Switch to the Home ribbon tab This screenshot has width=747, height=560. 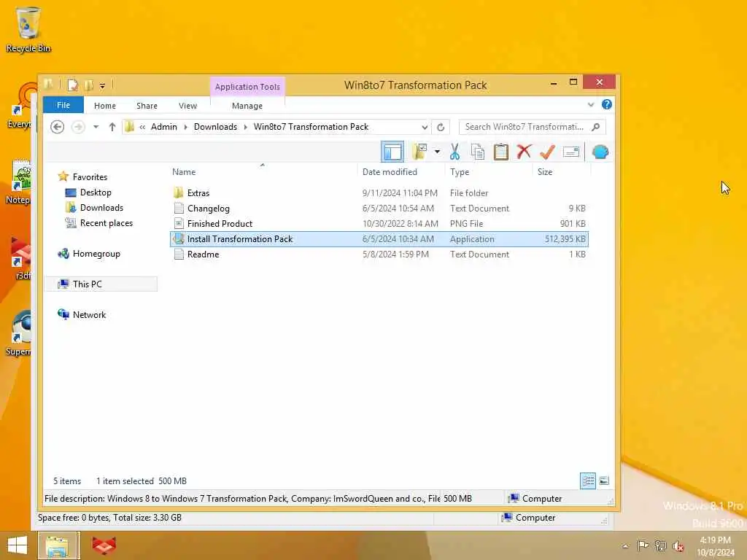click(105, 106)
